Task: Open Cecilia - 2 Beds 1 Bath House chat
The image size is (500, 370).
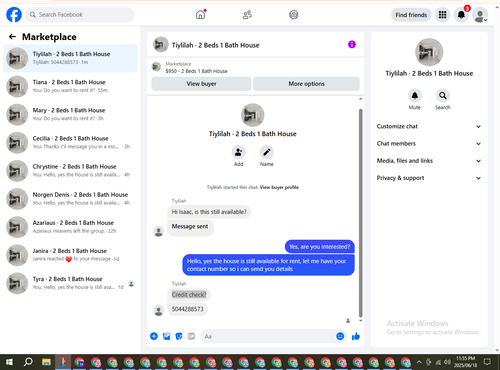Action: pos(70,142)
